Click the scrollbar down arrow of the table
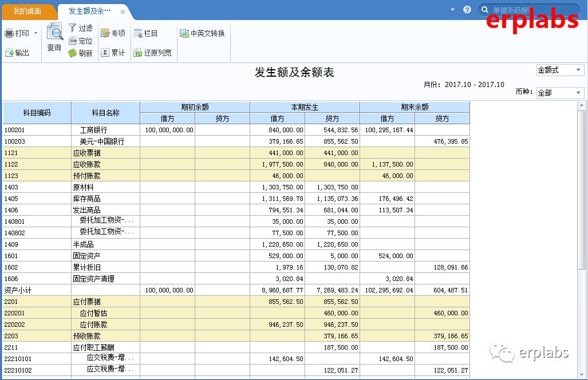This screenshot has height=380, width=588. point(582,374)
